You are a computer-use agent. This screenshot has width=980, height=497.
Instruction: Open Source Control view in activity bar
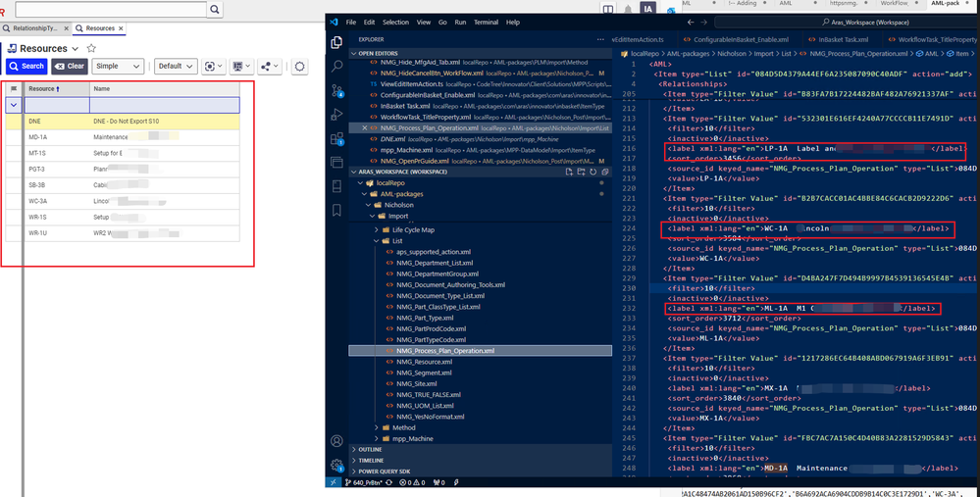point(337,91)
